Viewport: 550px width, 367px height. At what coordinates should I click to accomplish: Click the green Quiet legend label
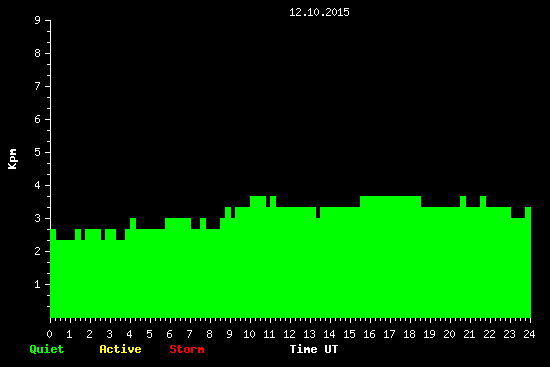(47, 349)
